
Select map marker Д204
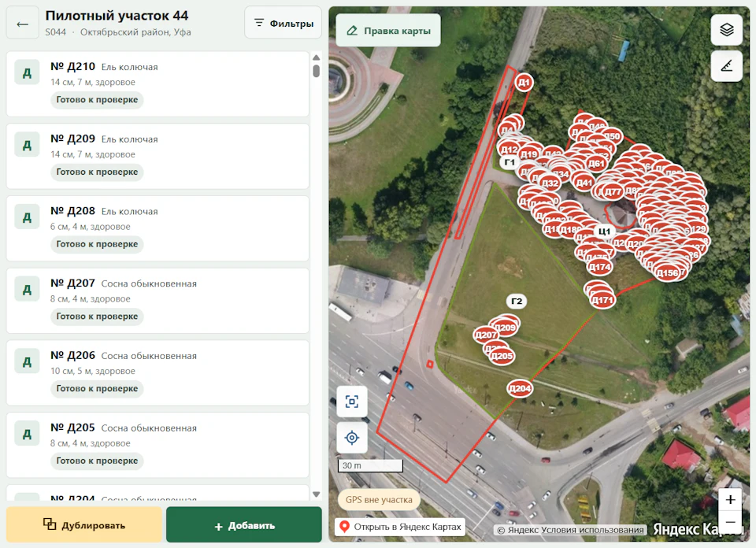click(x=520, y=388)
